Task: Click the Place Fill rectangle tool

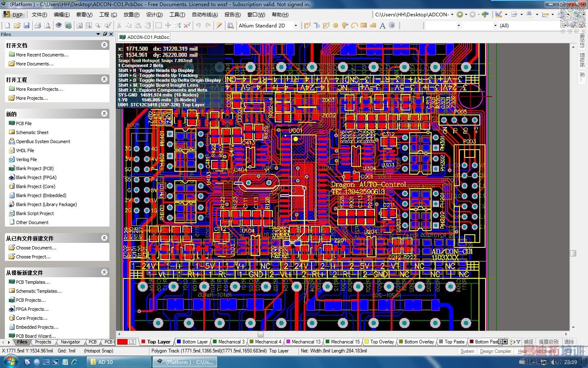Action: click(x=363, y=25)
